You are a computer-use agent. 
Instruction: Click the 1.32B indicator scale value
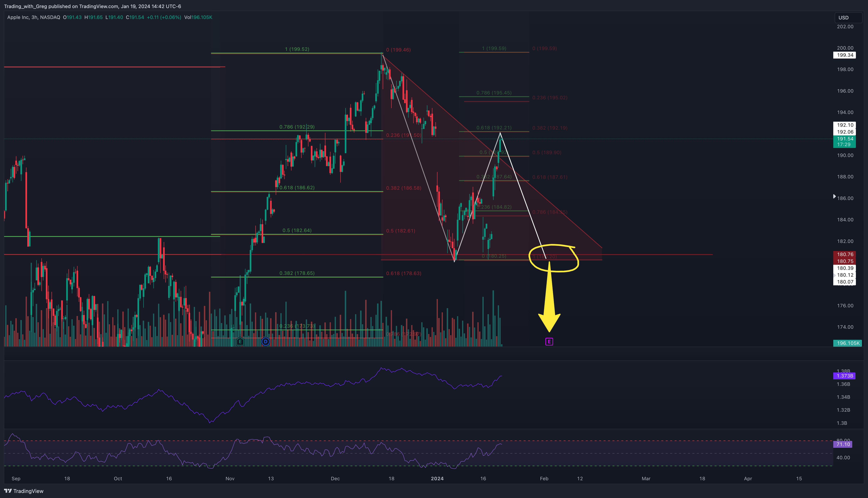click(843, 410)
